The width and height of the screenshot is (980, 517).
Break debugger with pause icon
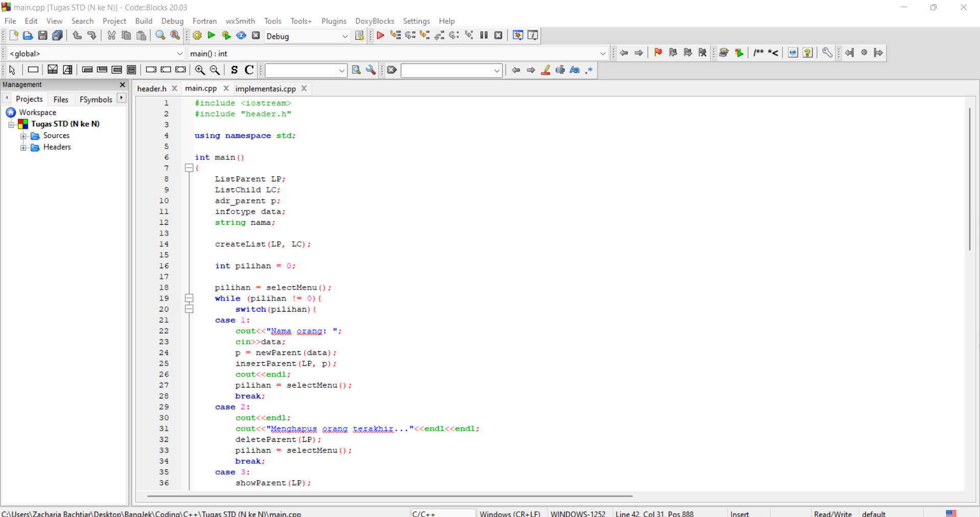coord(484,36)
